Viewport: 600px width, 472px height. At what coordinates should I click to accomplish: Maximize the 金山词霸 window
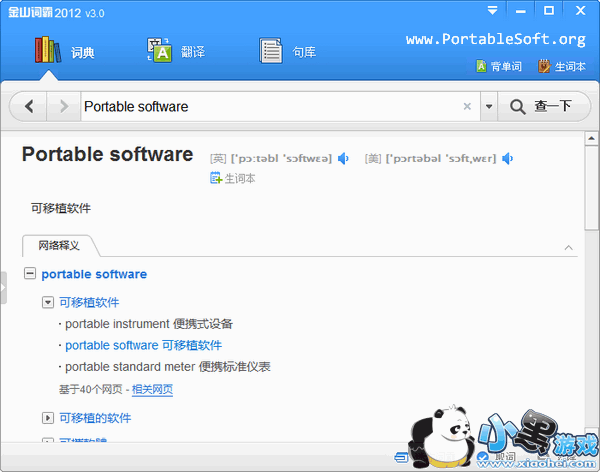pyautogui.click(x=549, y=11)
